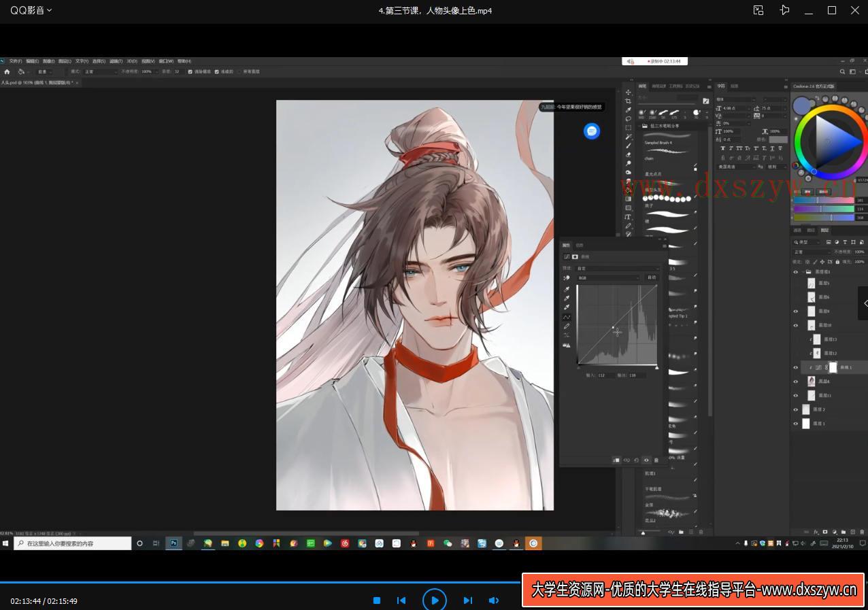Select the Move tool in Photoshop toolbar
This screenshot has width=868, height=610.
pos(629,92)
